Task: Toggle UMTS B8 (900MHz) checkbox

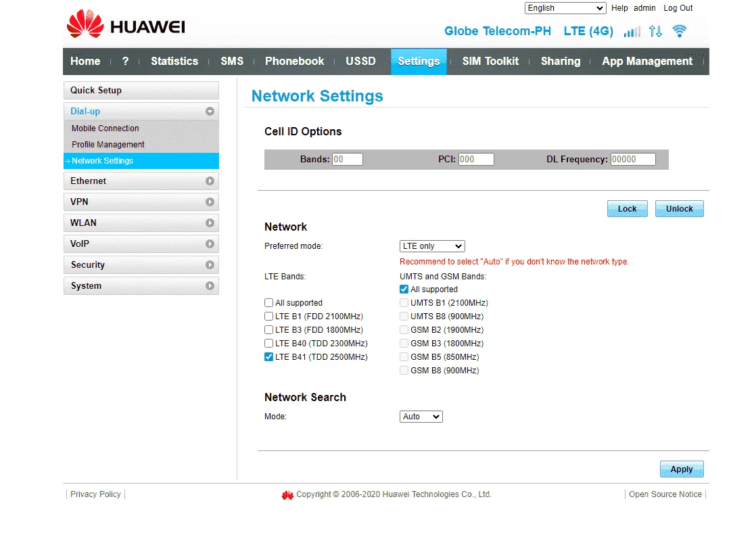Action: tap(404, 316)
